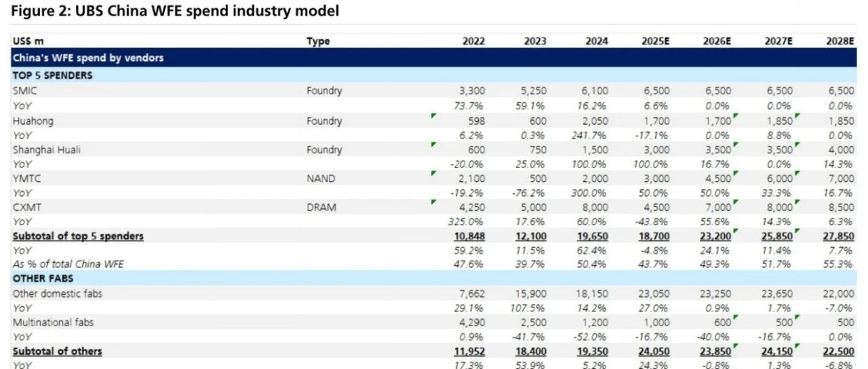Click 'Subtotal of others' label

point(58,351)
